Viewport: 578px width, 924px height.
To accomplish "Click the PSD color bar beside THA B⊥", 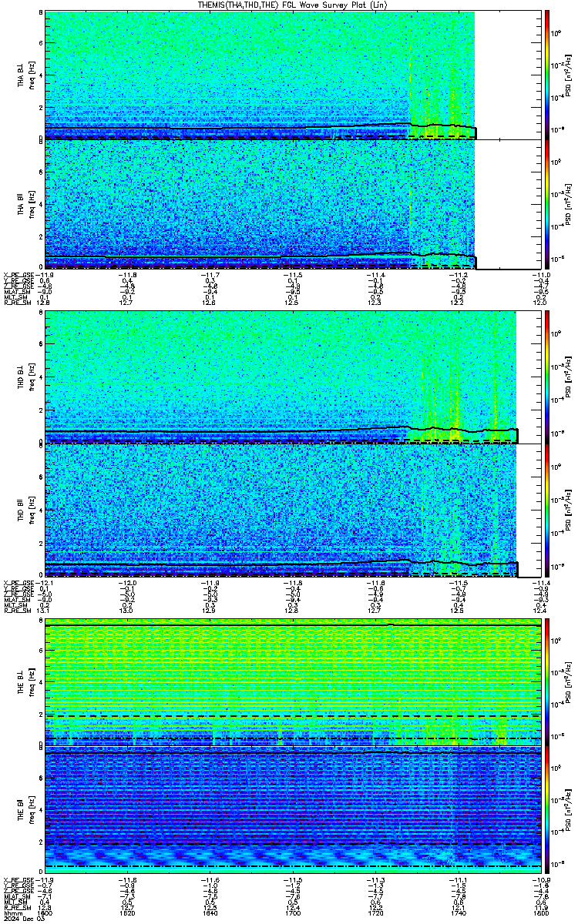I will [x=547, y=75].
